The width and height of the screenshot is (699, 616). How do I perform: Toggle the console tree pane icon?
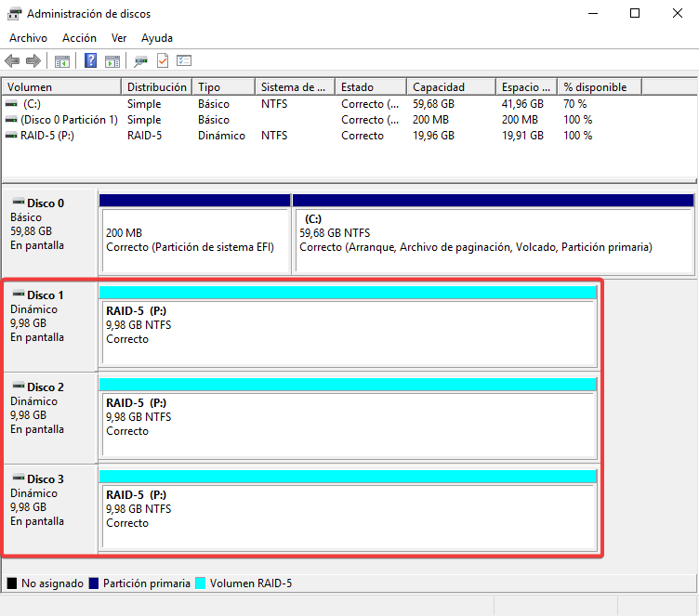click(x=62, y=61)
